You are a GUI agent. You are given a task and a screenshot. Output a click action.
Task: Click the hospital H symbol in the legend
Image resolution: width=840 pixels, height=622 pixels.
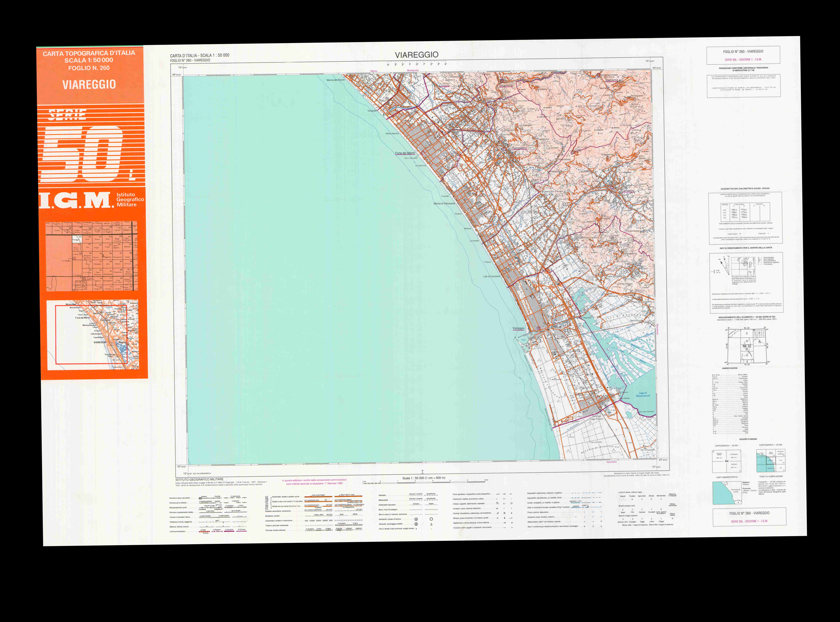coord(512,503)
